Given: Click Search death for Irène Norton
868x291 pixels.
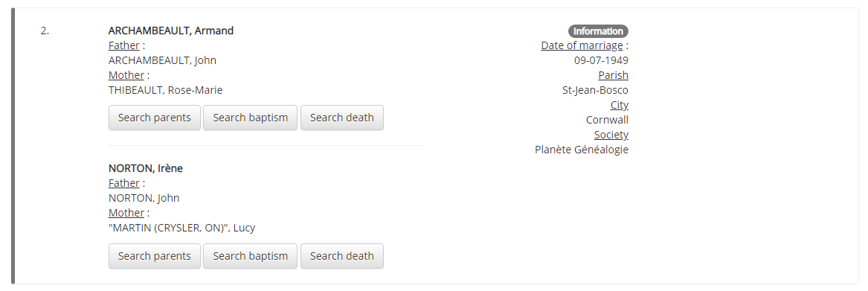Looking at the screenshot, I should (x=342, y=256).
